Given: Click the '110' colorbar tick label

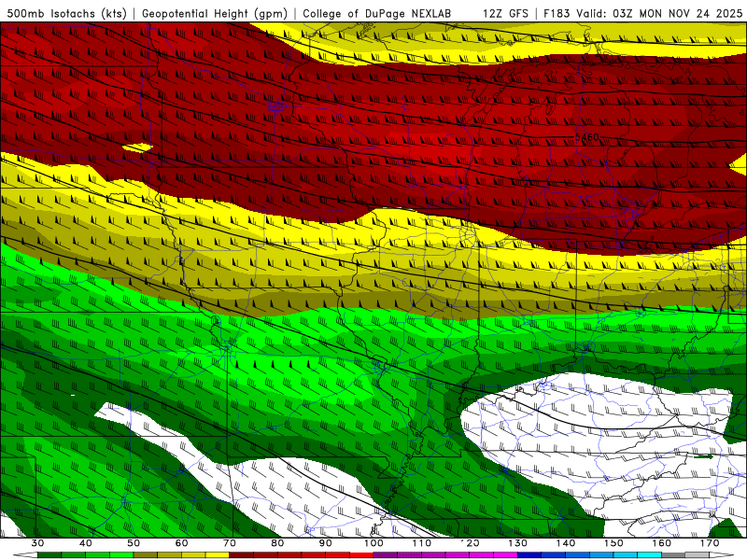Looking at the screenshot, I should click(422, 543).
